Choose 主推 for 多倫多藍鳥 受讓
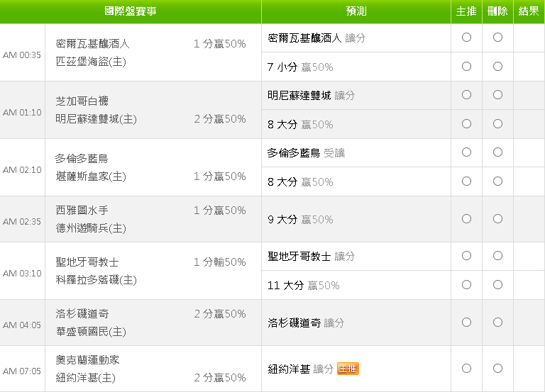This screenshot has height=392, width=545. click(466, 152)
